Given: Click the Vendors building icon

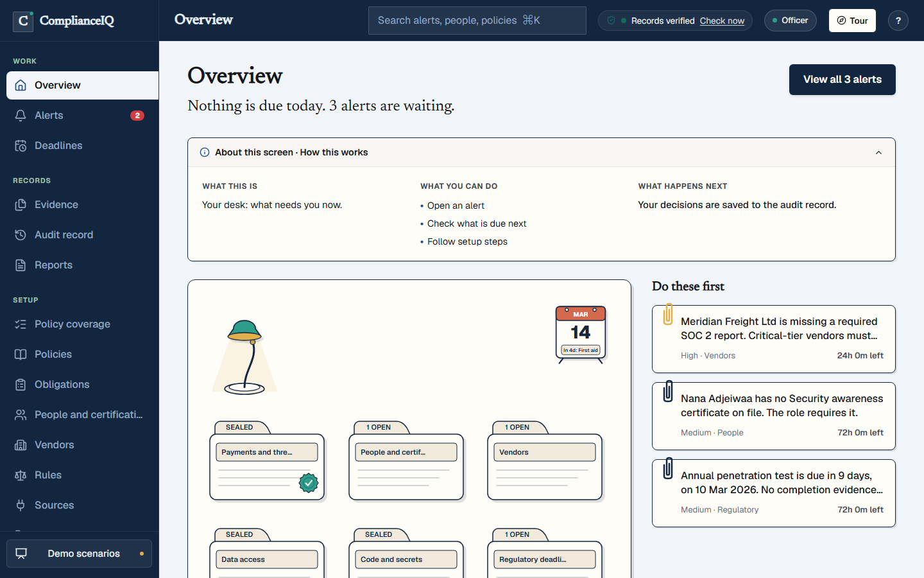Looking at the screenshot, I should pos(21,445).
